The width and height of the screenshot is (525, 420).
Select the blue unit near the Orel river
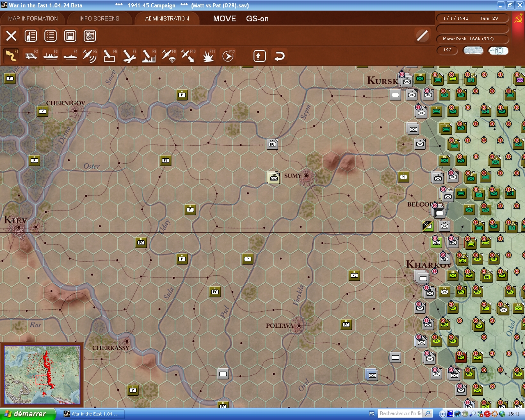point(372,374)
